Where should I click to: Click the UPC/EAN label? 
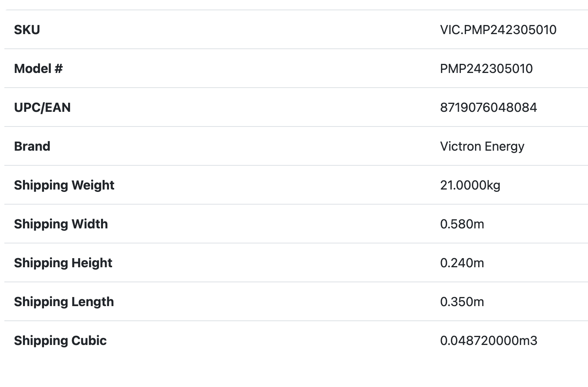pyautogui.click(x=42, y=107)
